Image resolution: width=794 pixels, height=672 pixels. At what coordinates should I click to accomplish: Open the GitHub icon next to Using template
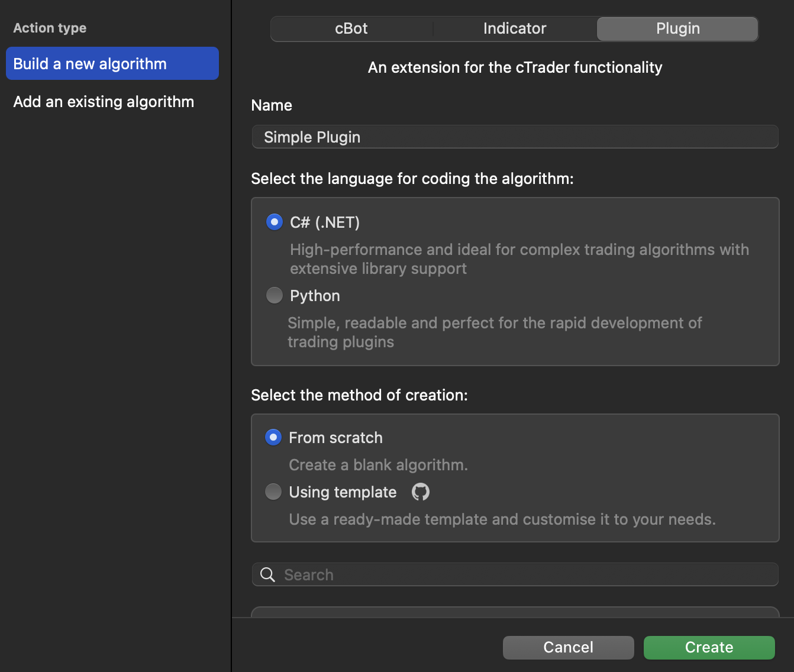[420, 492]
